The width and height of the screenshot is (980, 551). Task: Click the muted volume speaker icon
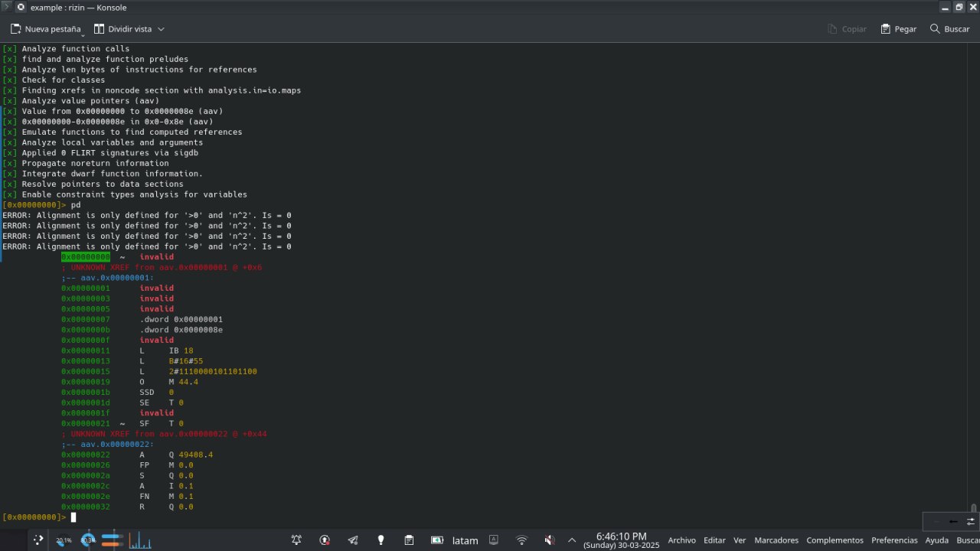(550, 540)
